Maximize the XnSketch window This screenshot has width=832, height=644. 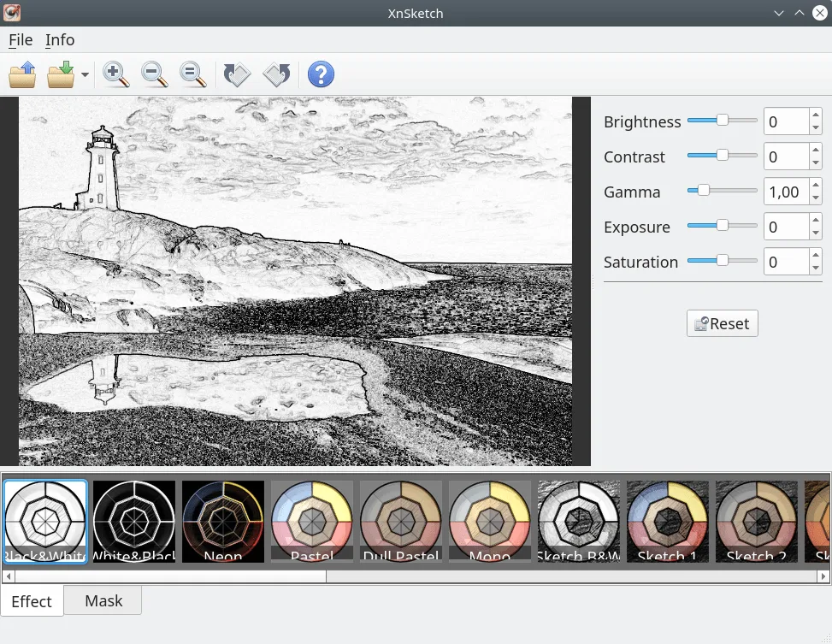click(x=800, y=13)
